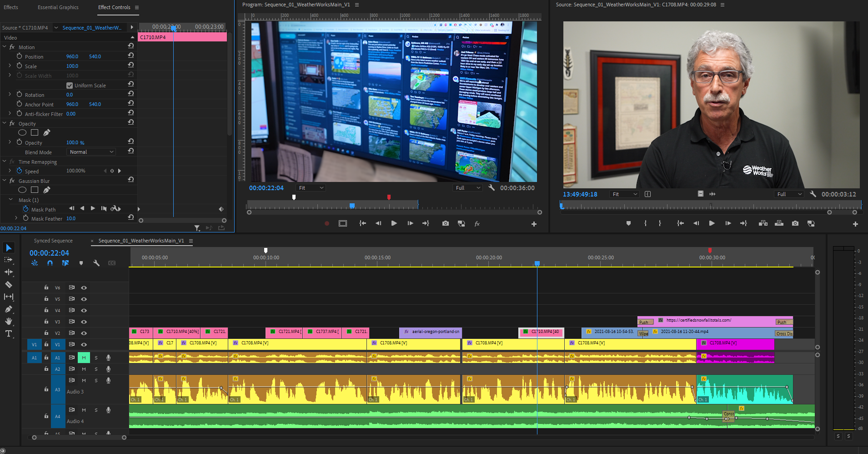Toggle timeline Snap magnet icon
The image size is (868, 454).
(50, 263)
